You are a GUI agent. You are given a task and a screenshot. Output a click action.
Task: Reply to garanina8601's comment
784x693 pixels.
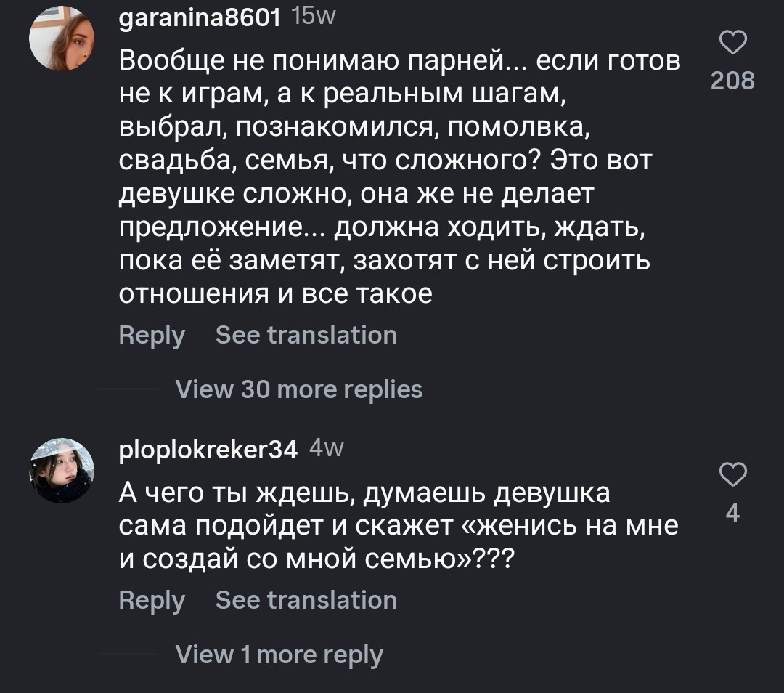152,335
